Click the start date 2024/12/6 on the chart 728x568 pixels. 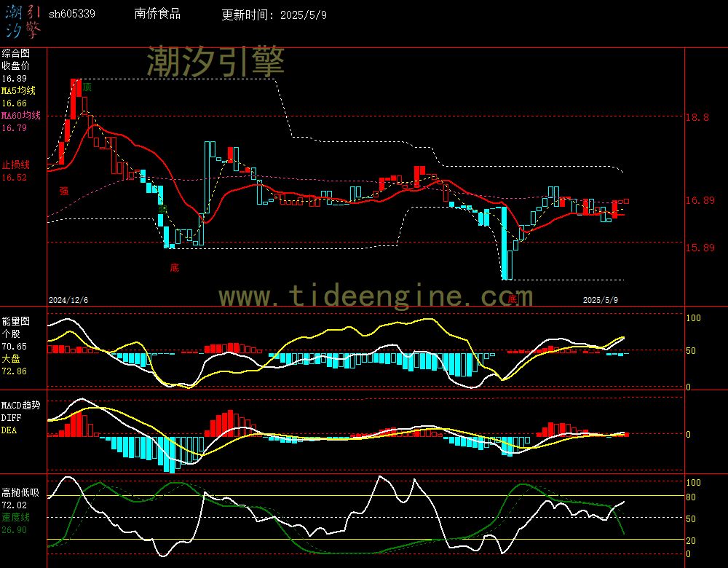click(x=68, y=300)
